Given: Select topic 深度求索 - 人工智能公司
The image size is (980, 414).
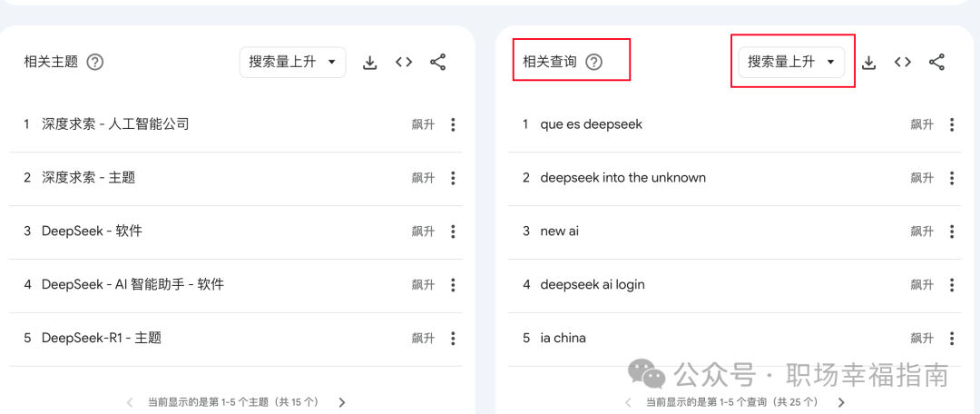Looking at the screenshot, I should click(115, 124).
